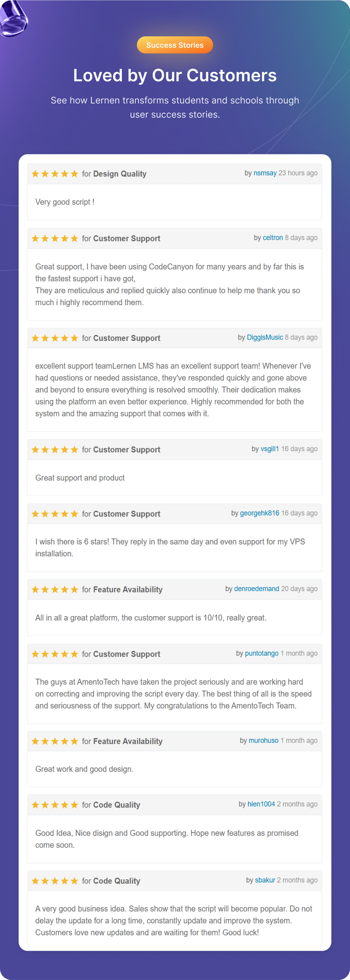This screenshot has width=350, height=980.
Task: Click the star rating on vsgill1's review
Action: click(55, 450)
